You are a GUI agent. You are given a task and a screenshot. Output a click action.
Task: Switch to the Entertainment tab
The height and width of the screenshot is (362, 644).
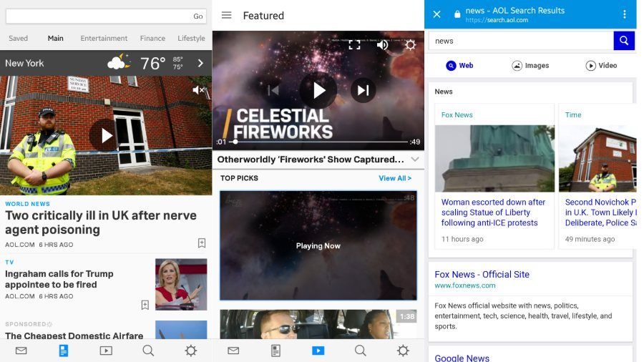click(x=104, y=38)
